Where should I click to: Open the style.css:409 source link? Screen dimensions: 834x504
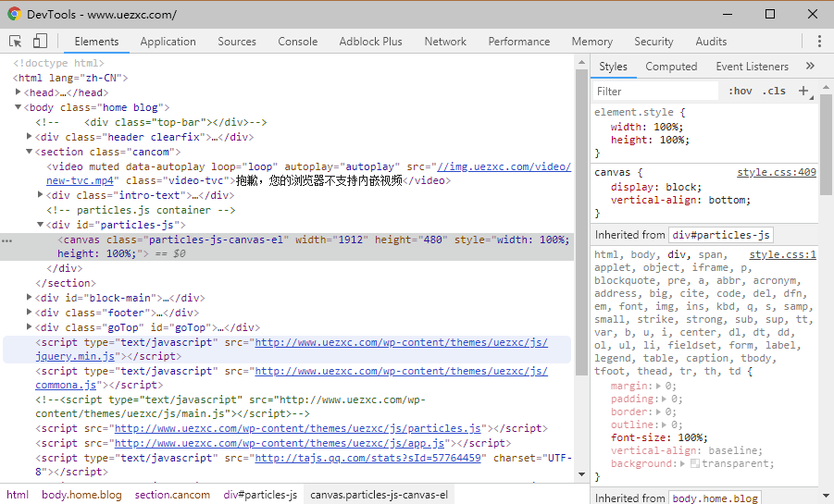776,173
